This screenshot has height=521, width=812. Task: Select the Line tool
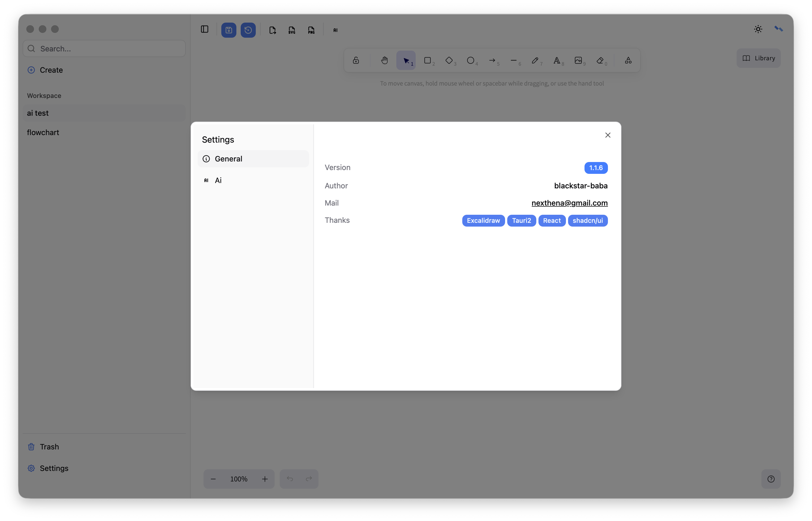tap(514, 61)
